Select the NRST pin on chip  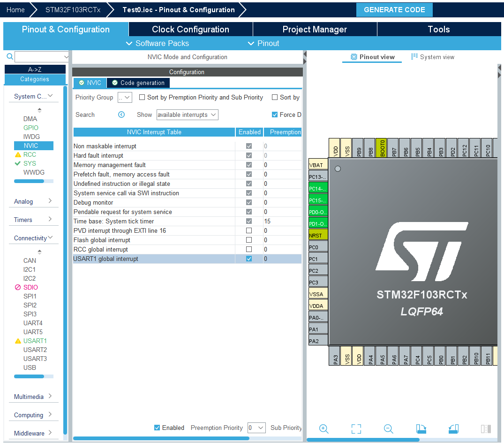(318, 235)
